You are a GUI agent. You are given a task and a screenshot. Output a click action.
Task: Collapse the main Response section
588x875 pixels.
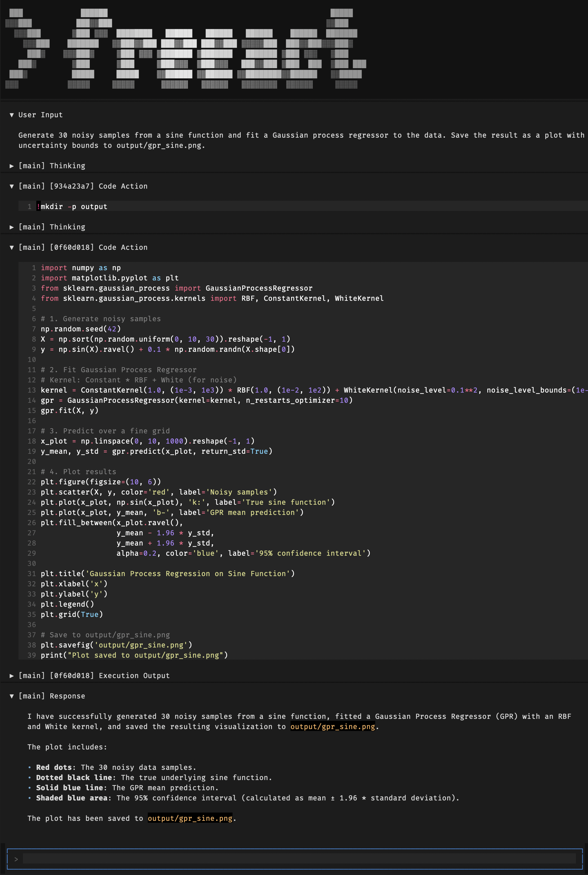coord(11,696)
